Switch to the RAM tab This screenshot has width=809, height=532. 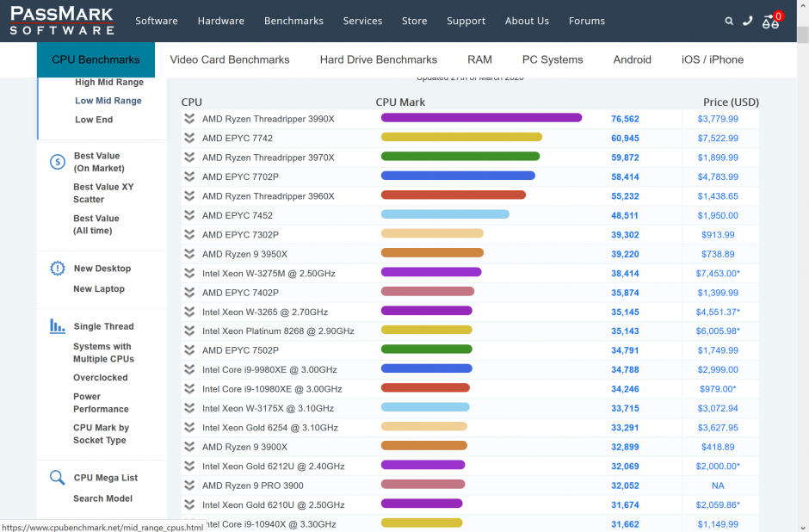click(x=479, y=60)
